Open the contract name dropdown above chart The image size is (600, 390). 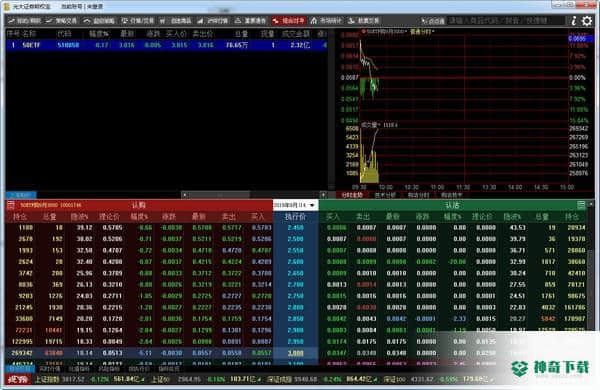click(x=384, y=31)
